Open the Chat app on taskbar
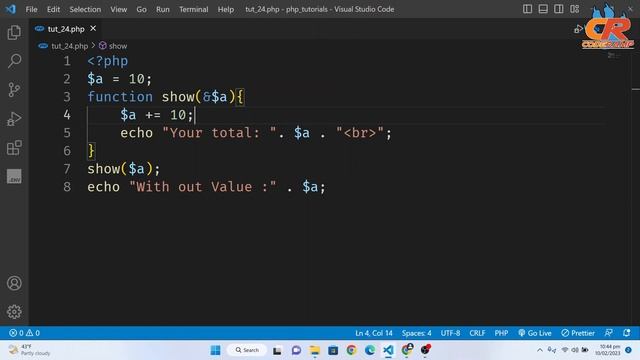640x360 pixels. tap(296, 350)
